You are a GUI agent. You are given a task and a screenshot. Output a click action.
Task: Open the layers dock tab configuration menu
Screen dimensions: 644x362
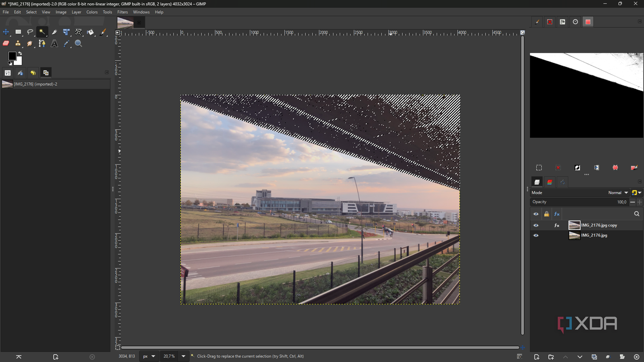click(x=639, y=182)
